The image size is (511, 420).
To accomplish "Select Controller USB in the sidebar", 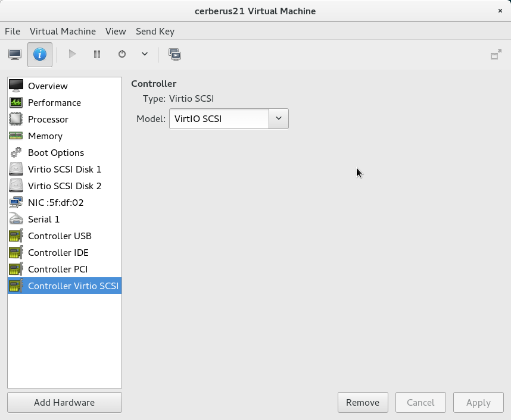I will coord(60,236).
